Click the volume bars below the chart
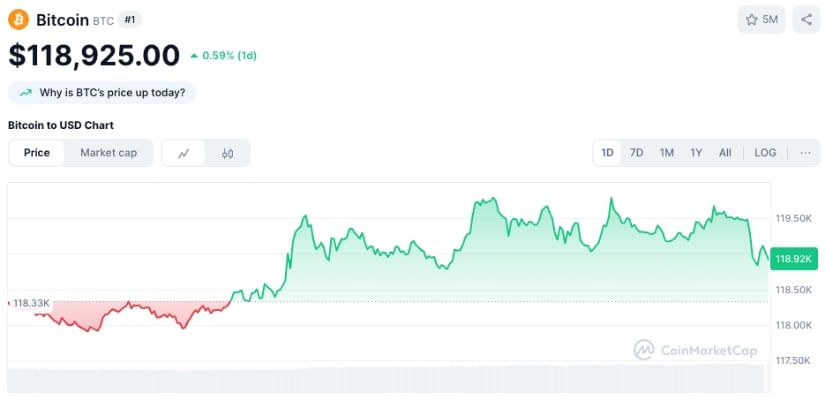The height and width of the screenshot is (401, 825). [x=387, y=378]
